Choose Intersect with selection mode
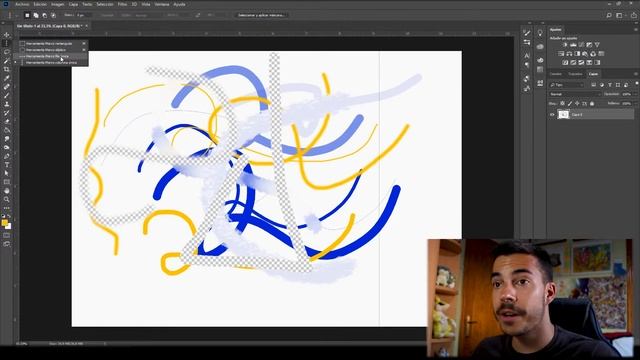This screenshot has height=360, width=640. pos(53,16)
